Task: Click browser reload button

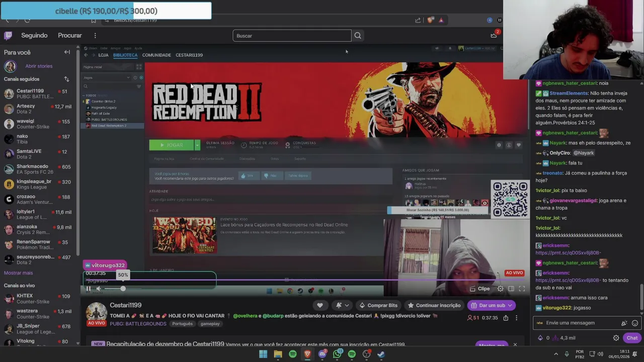Action: pos(27,20)
